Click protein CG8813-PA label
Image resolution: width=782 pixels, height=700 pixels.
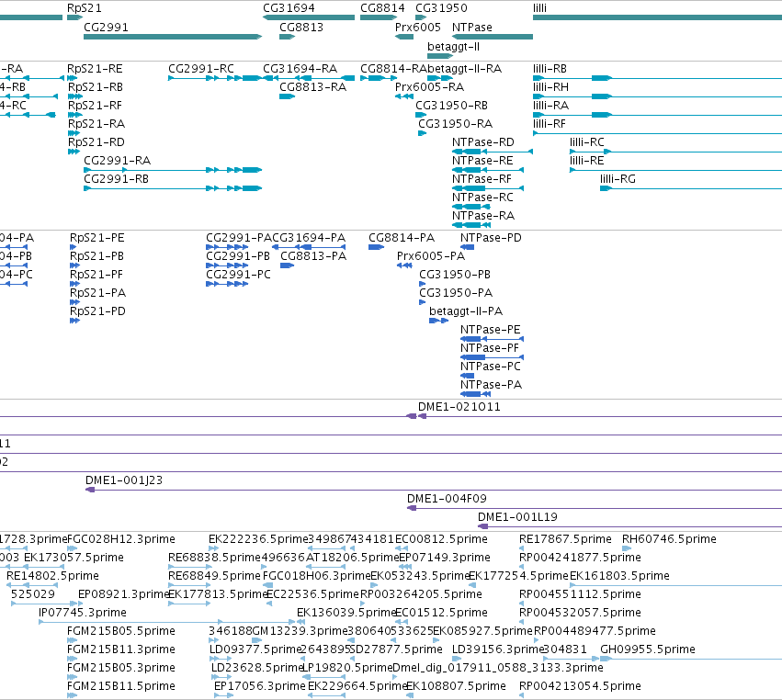pos(313,256)
